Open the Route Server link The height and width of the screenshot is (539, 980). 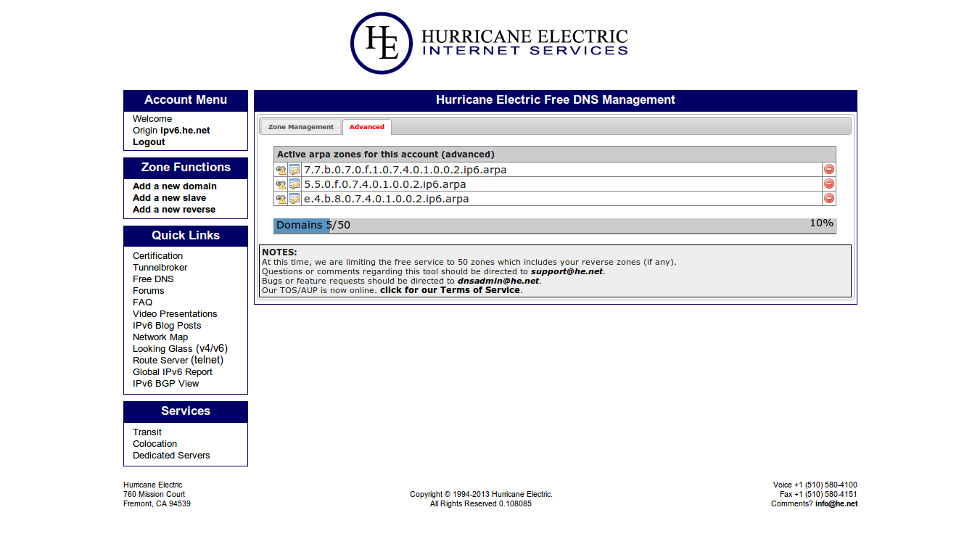point(160,361)
